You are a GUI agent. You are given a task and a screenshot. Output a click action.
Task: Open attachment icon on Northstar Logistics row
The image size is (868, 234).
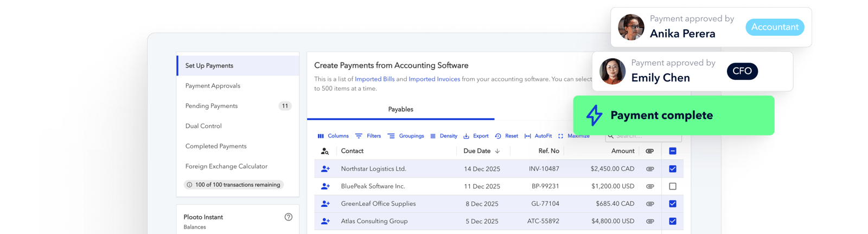tap(650, 169)
